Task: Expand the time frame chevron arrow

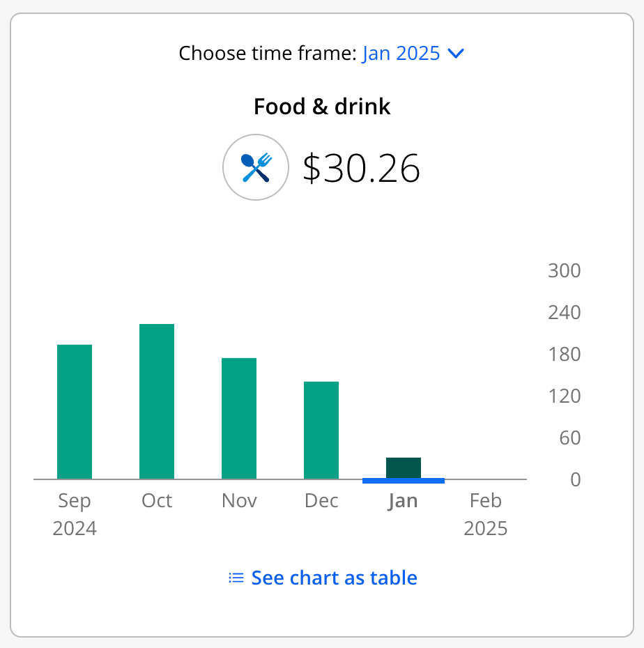Action: point(456,53)
